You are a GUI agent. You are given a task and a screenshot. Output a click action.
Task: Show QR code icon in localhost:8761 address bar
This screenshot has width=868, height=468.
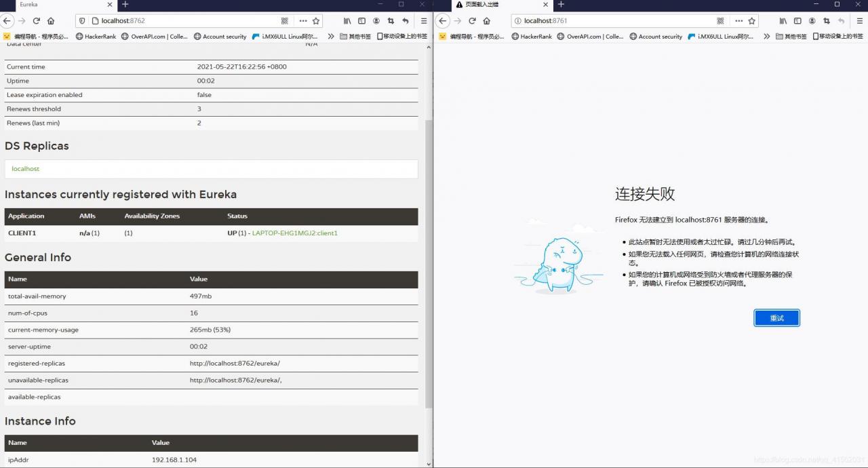[x=720, y=21]
